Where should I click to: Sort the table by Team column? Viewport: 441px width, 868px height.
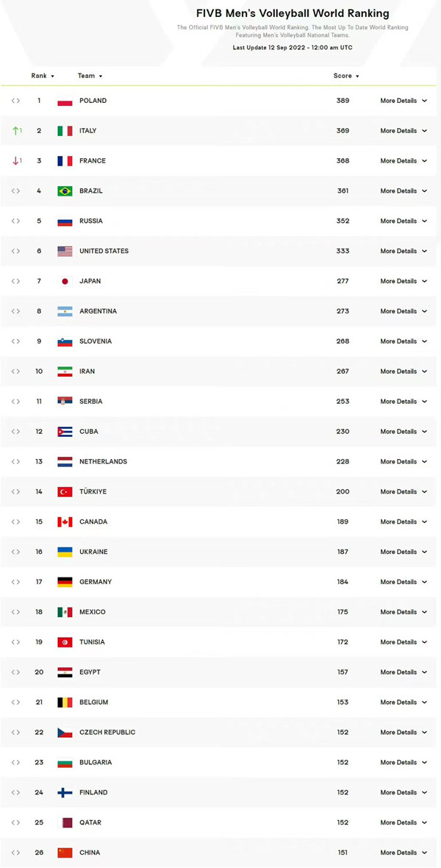(90, 76)
